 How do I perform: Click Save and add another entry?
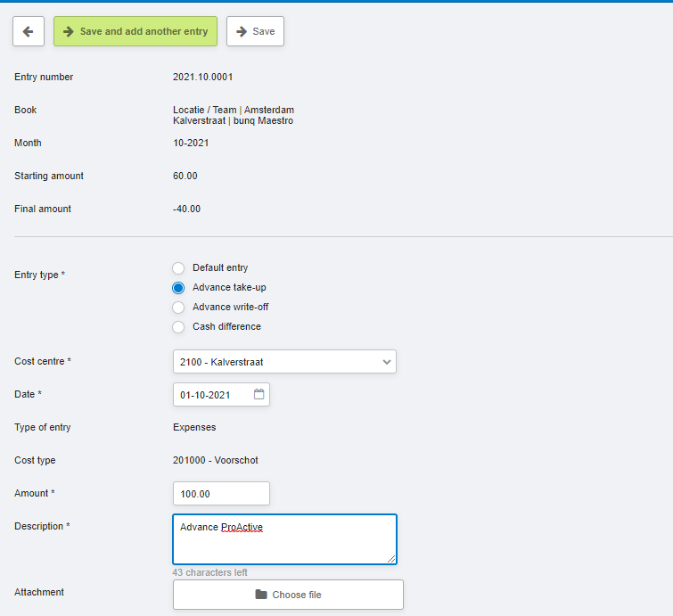135,31
